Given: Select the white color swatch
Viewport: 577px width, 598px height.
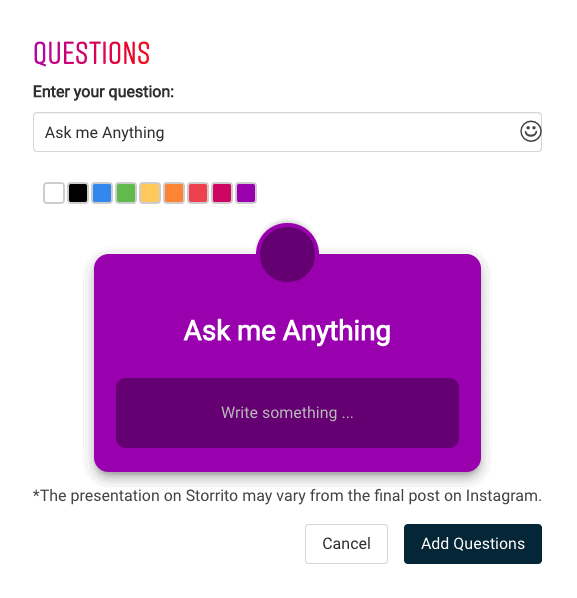Looking at the screenshot, I should pos(54,193).
